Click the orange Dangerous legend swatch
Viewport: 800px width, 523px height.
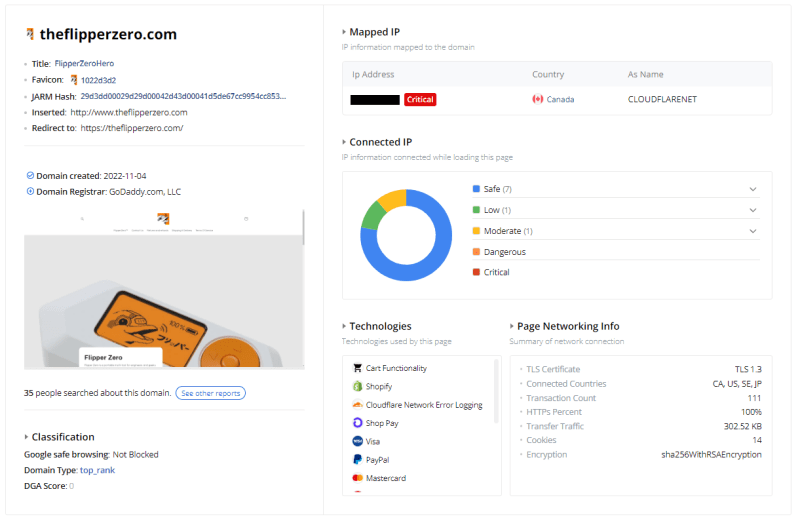pos(477,252)
